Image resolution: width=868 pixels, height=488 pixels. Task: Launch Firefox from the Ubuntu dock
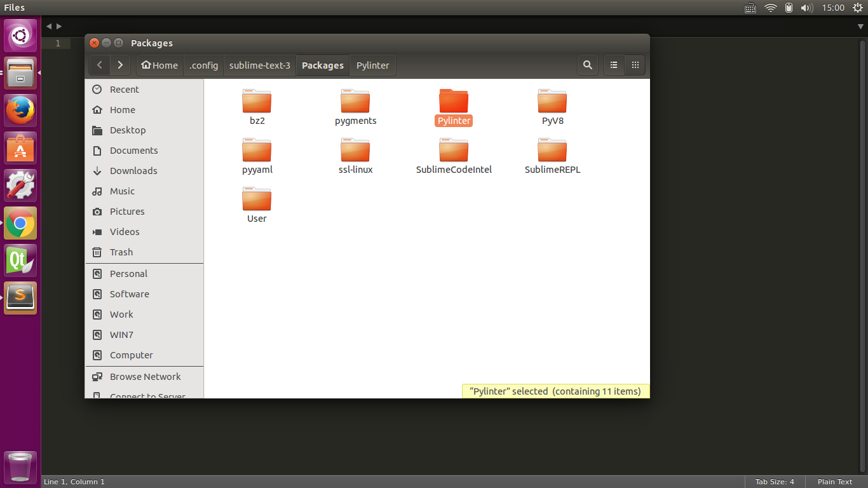pos(20,110)
